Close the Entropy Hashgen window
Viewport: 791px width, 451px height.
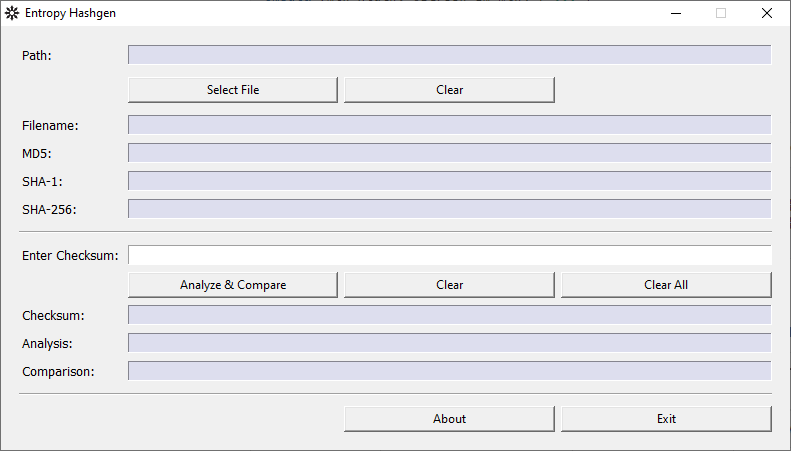[767, 14]
